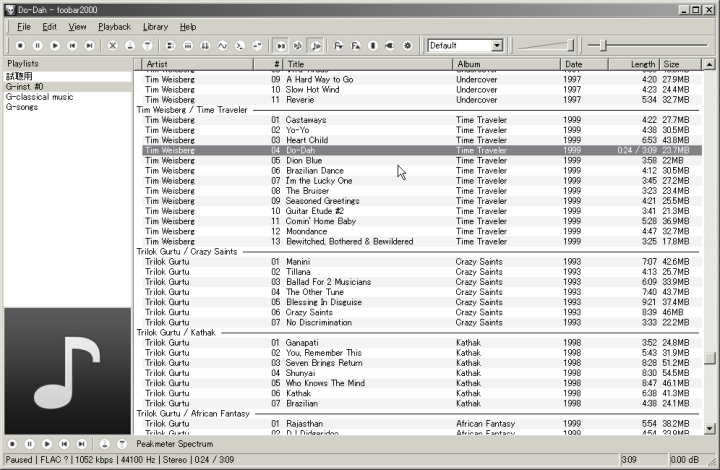Click the double down-arrows toolbar icon
The width and height of the screenshot is (720, 470).
[205, 45]
